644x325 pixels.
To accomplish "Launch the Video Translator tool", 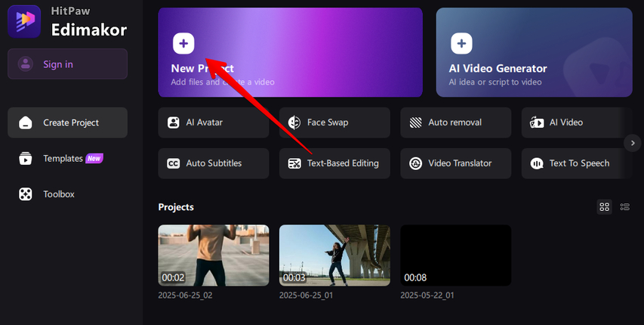I will pyautogui.click(x=455, y=163).
